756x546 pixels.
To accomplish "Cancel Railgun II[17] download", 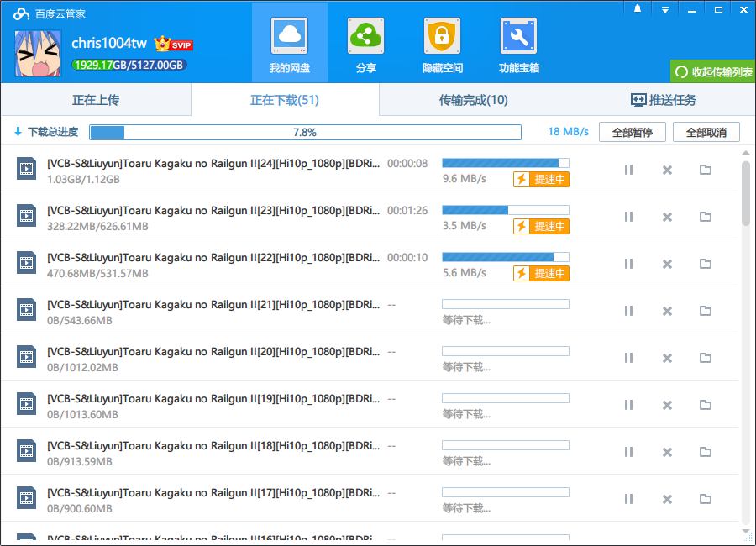I will pyautogui.click(x=667, y=499).
